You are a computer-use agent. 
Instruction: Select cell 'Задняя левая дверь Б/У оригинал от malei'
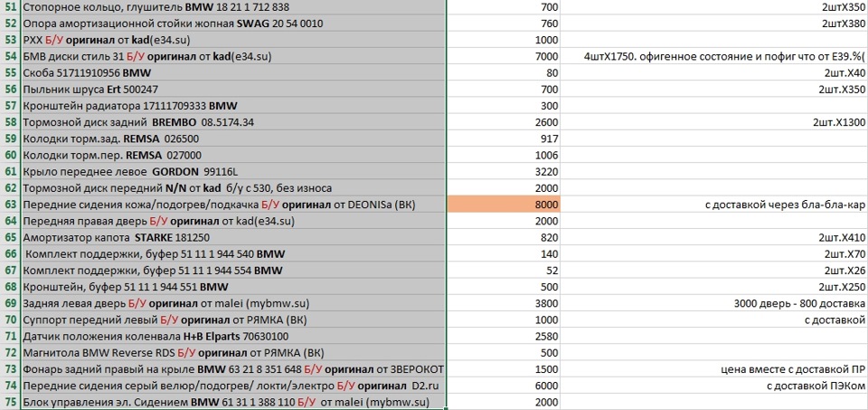(x=233, y=303)
